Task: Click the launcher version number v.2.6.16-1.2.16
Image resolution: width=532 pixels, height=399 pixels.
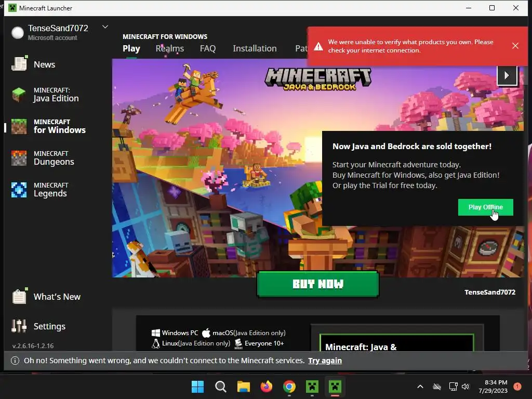Action: click(x=33, y=345)
